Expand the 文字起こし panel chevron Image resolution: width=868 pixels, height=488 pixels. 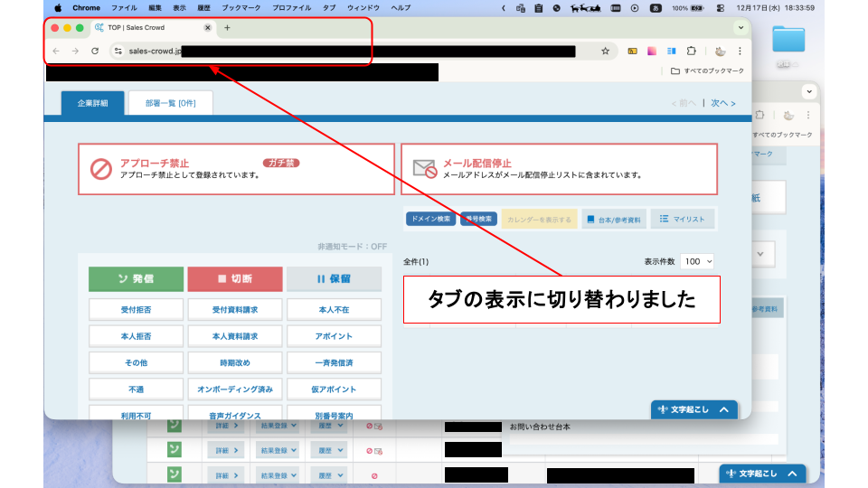[723, 410]
